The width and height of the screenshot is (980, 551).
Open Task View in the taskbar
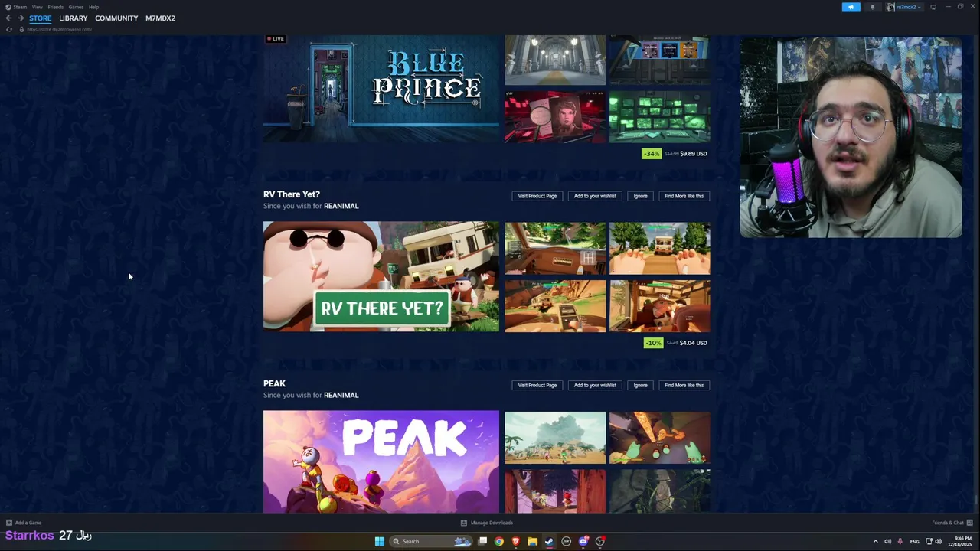click(482, 541)
